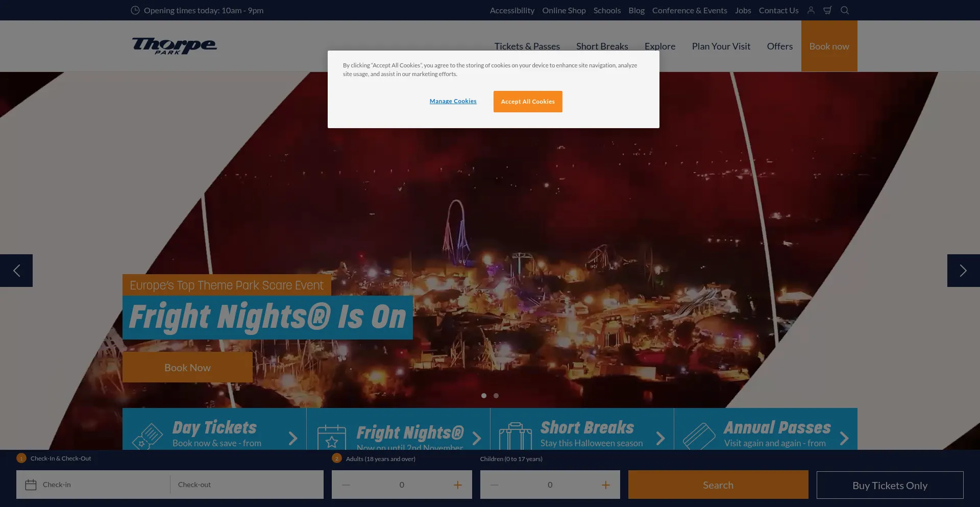The width and height of the screenshot is (980, 507).
Task: Click the Opening times today text
Action: [204, 10]
